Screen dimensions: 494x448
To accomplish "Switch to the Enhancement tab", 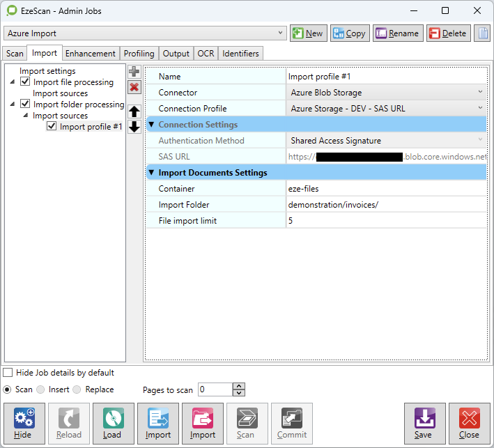I will tap(91, 54).
